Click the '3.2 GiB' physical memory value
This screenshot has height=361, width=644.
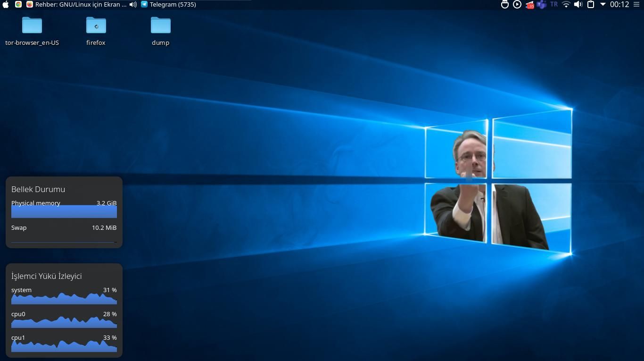(107, 203)
